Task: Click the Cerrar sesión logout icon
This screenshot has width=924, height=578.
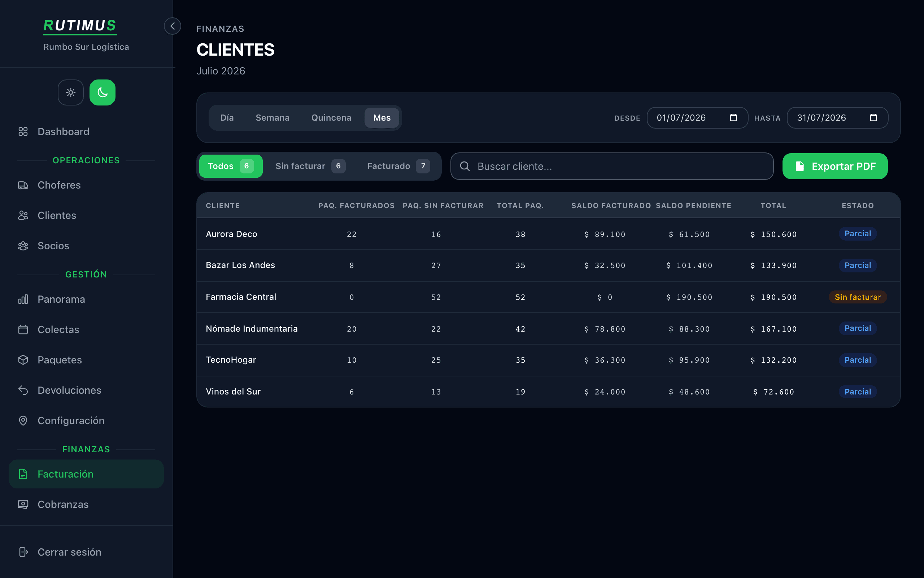Action: tap(23, 552)
